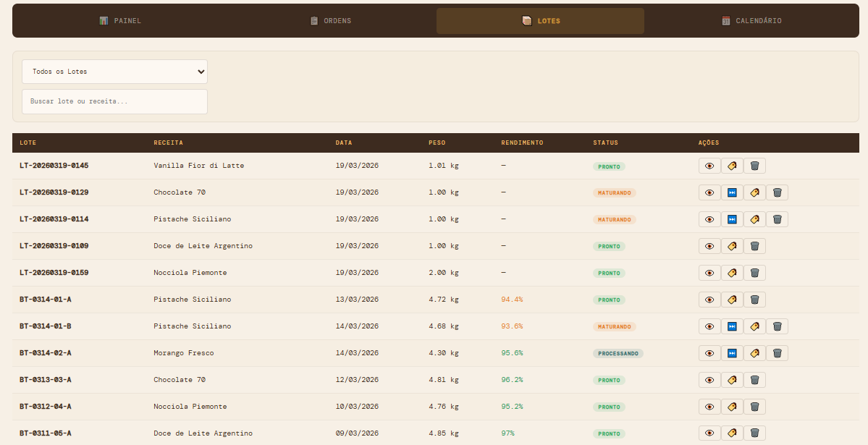Click the Processando status badge for Morango Fresco
Image resolution: width=868 pixels, height=445 pixels.
click(x=618, y=354)
